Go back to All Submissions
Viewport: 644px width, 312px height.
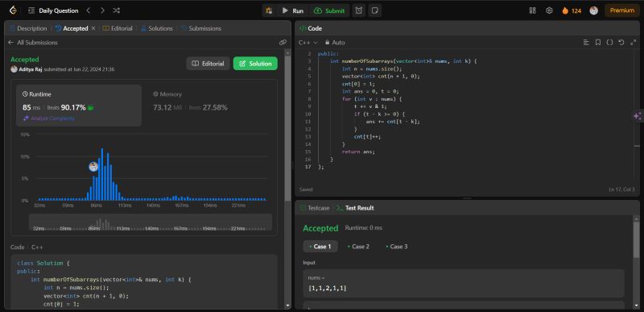click(33, 43)
